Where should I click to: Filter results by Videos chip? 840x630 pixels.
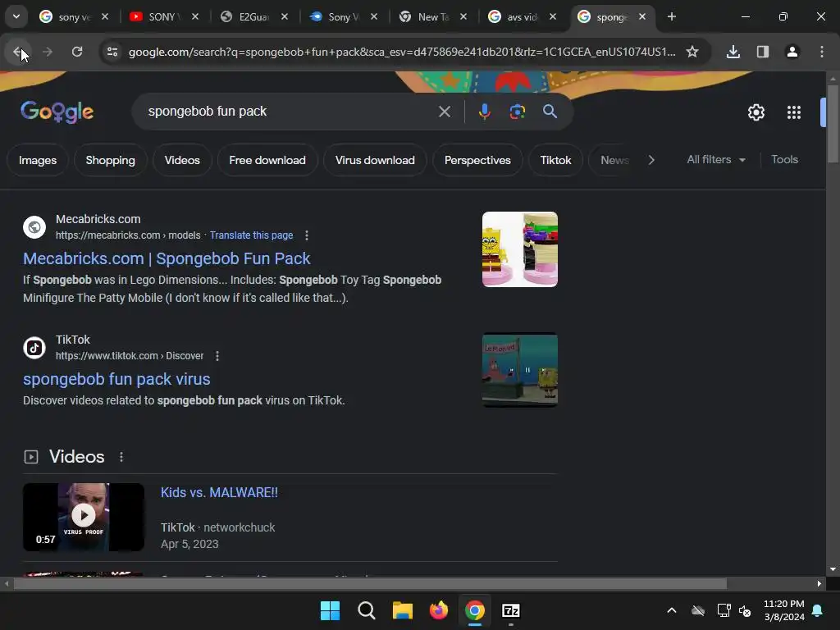[182, 160]
